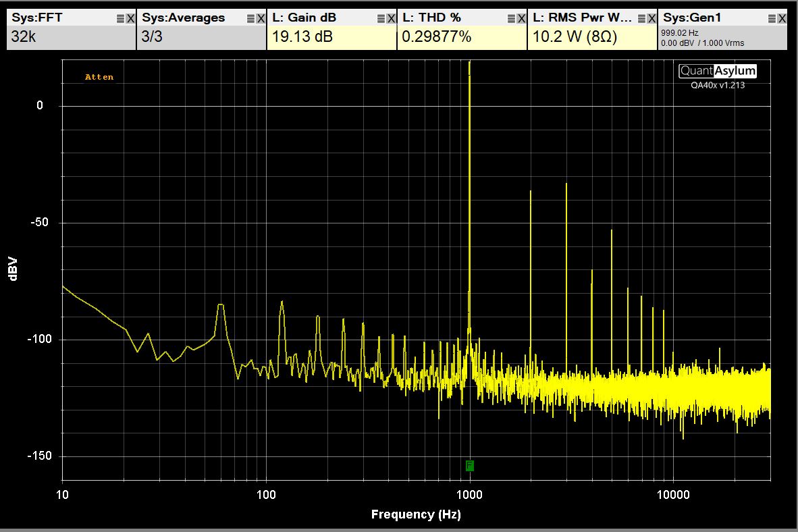Close the Sys:FFT tile
798x532 pixels.
click(x=130, y=19)
